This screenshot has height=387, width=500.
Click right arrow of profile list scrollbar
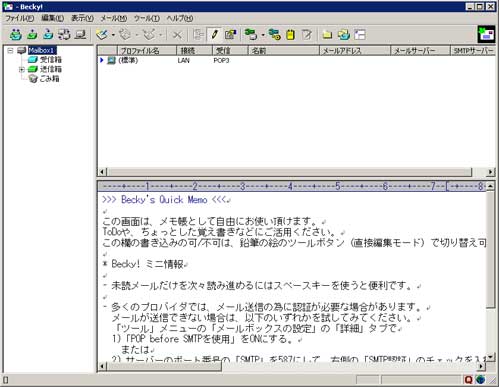tap(491, 172)
